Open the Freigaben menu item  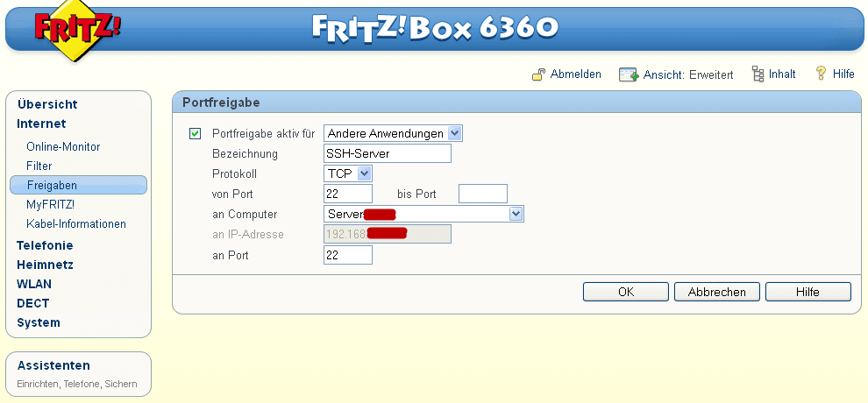click(x=78, y=185)
